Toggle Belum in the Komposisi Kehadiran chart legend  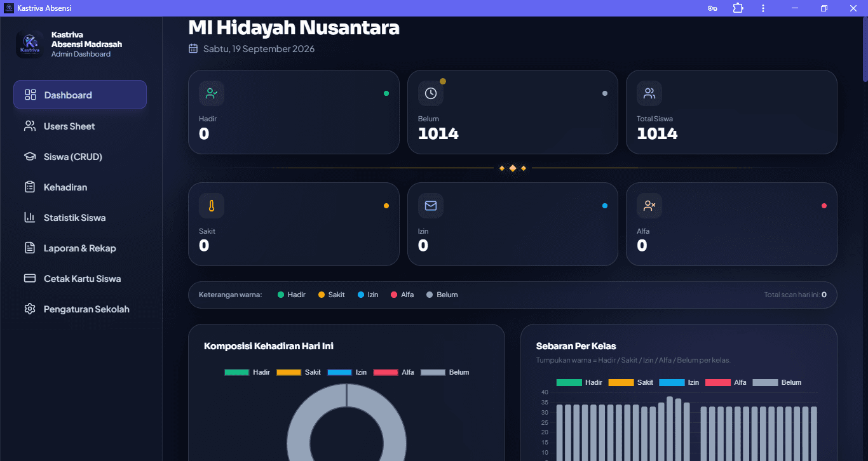445,372
